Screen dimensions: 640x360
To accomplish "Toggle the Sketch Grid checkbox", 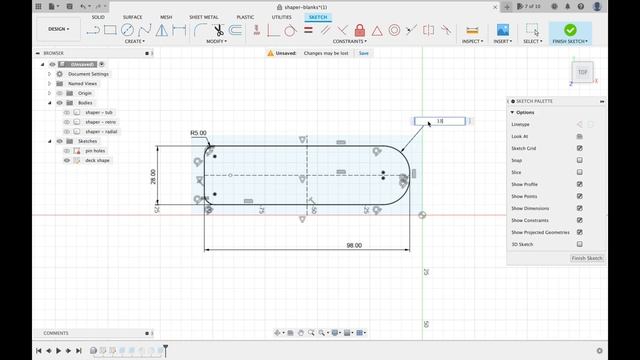I will (x=580, y=148).
